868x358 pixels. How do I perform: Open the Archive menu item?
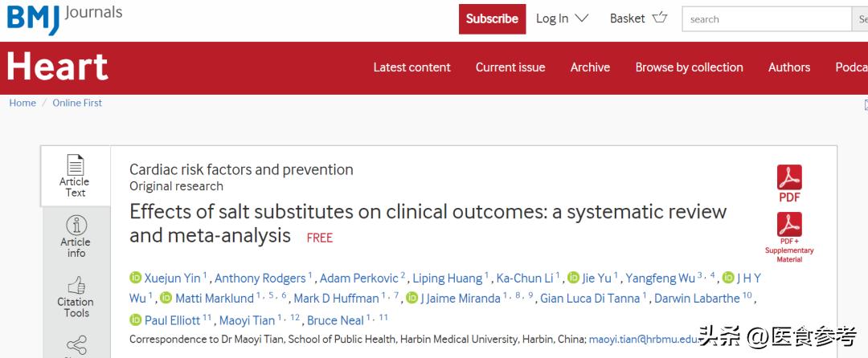[x=590, y=67]
